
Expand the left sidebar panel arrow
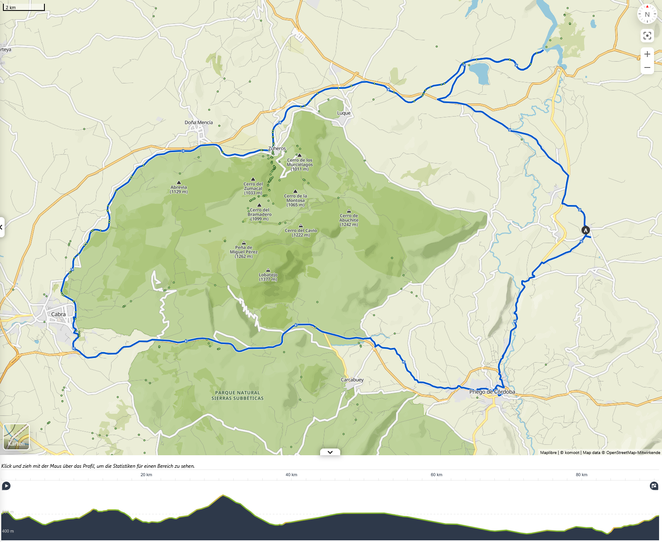(x=2, y=227)
